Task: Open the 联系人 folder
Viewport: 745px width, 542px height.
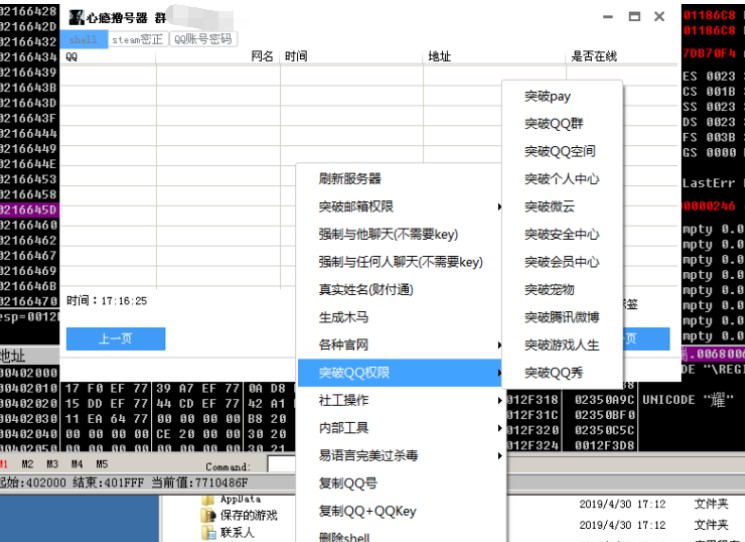Action: click(237, 532)
